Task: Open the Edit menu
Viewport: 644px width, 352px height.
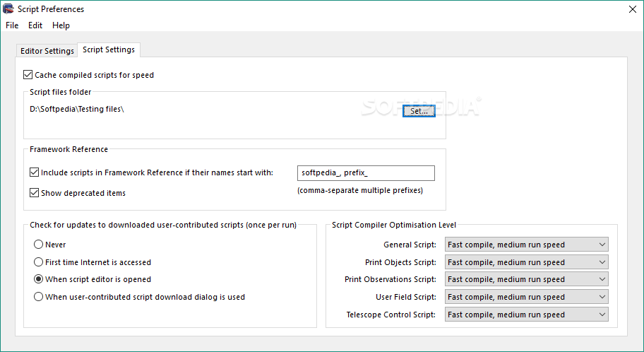Action: 35,25
